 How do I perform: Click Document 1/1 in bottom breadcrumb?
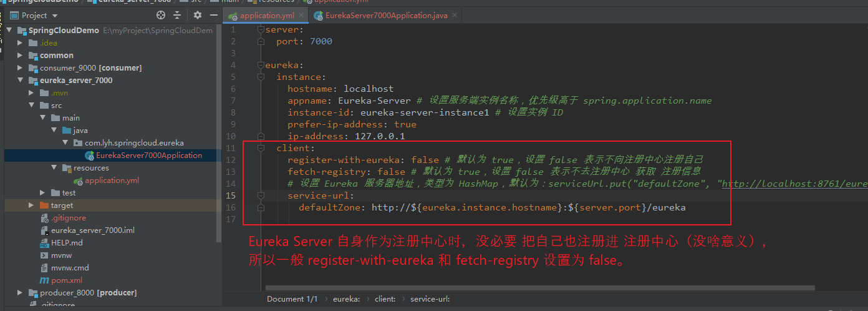tap(292, 299)
